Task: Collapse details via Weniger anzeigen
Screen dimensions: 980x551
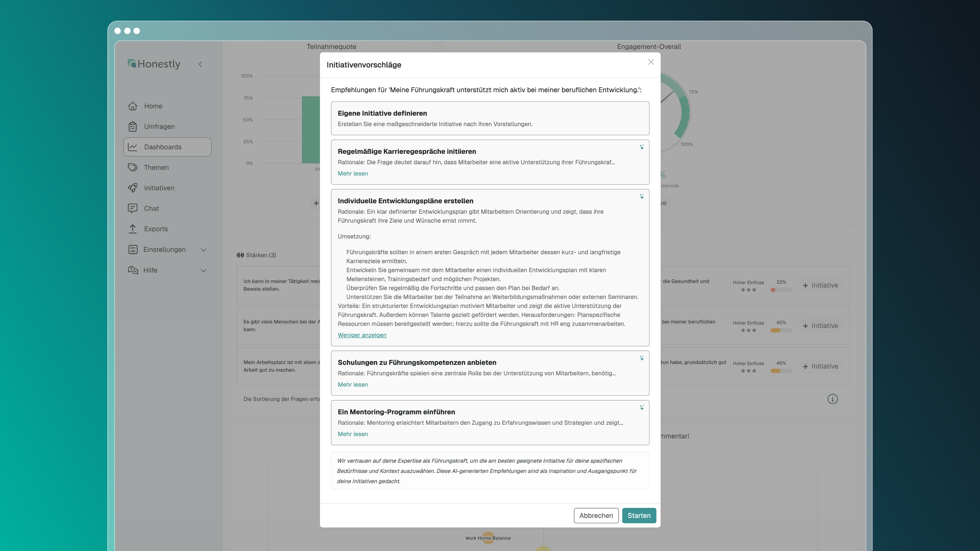Action: [x=362, y=335]
